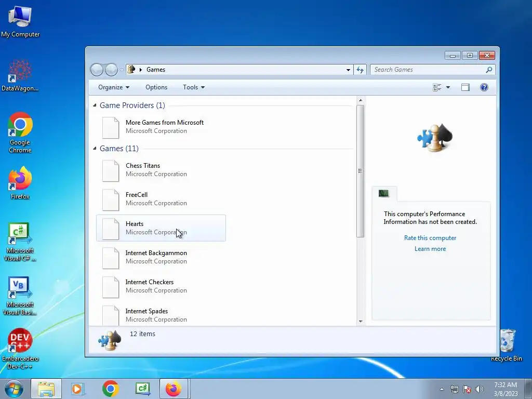Change view with the view icon
Screen dimensions: 532x399
pos(437,87)
